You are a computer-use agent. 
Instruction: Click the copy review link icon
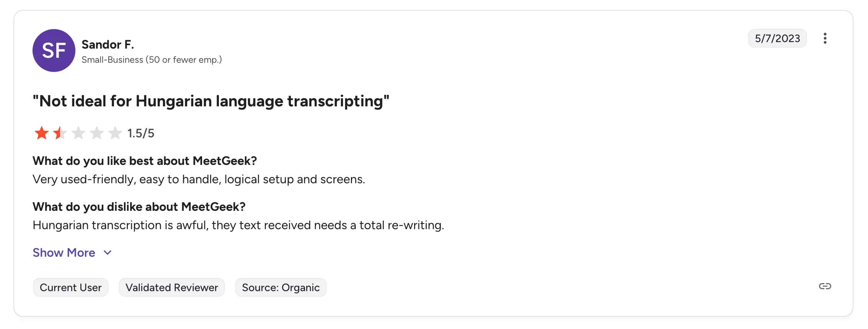pos(825,286)
